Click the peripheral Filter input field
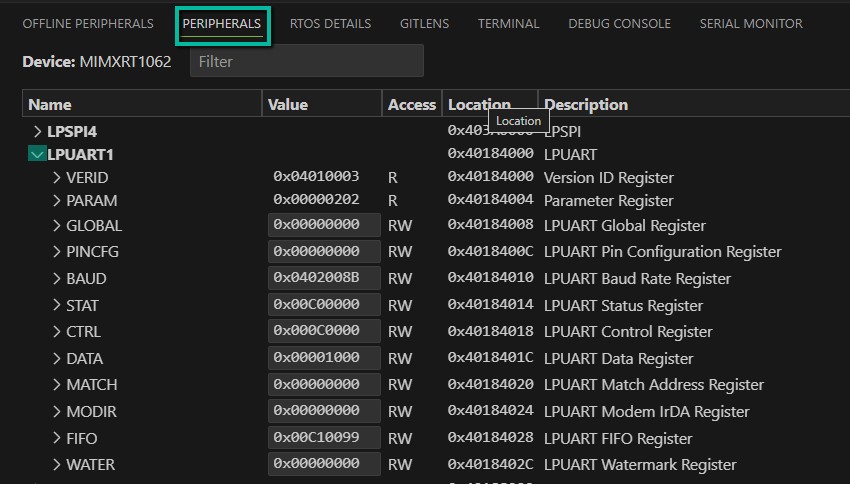Screen dimensions: 850x484 306,61
